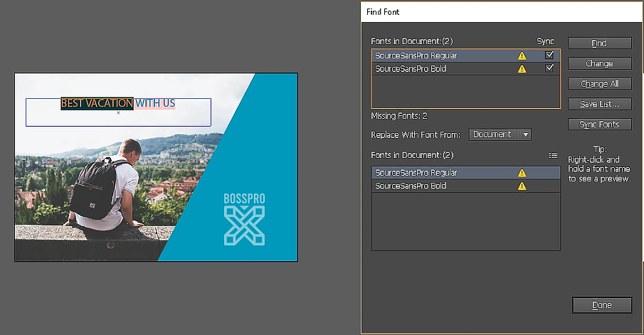
Task: Select SourceSansPro Regular in top font list
Action: [x=416, y=55]
